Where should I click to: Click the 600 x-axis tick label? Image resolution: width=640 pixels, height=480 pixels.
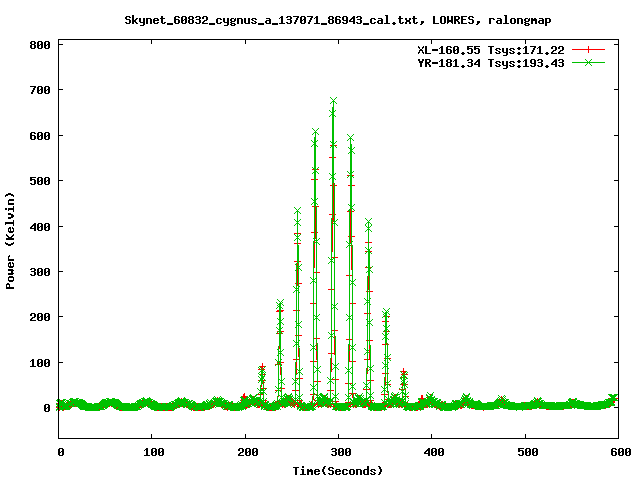point(621,452)
